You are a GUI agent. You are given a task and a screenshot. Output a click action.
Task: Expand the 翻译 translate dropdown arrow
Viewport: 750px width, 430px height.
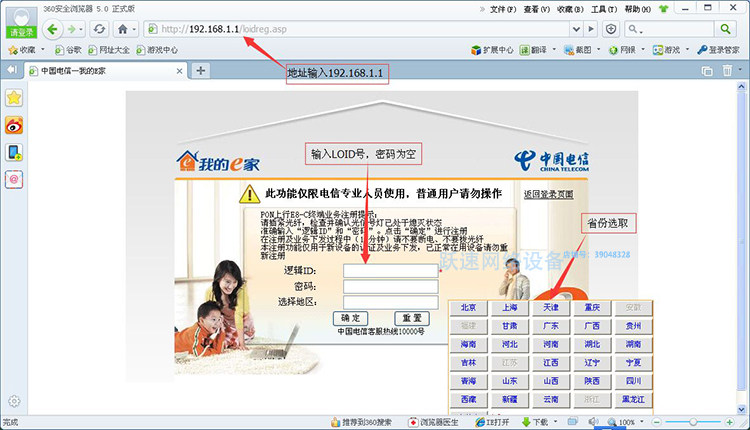pyautogui.click(x=554, y=49)
